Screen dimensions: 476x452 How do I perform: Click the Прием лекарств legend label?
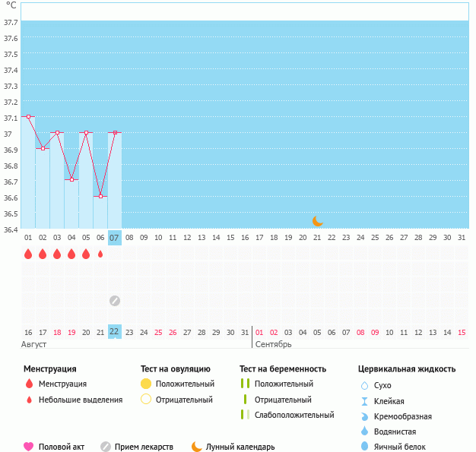[144, 447]
